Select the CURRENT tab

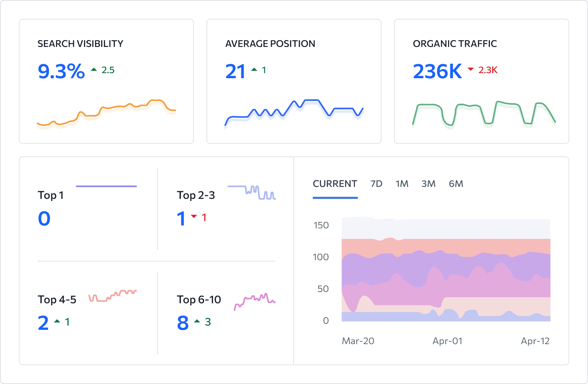coord(335,184)
